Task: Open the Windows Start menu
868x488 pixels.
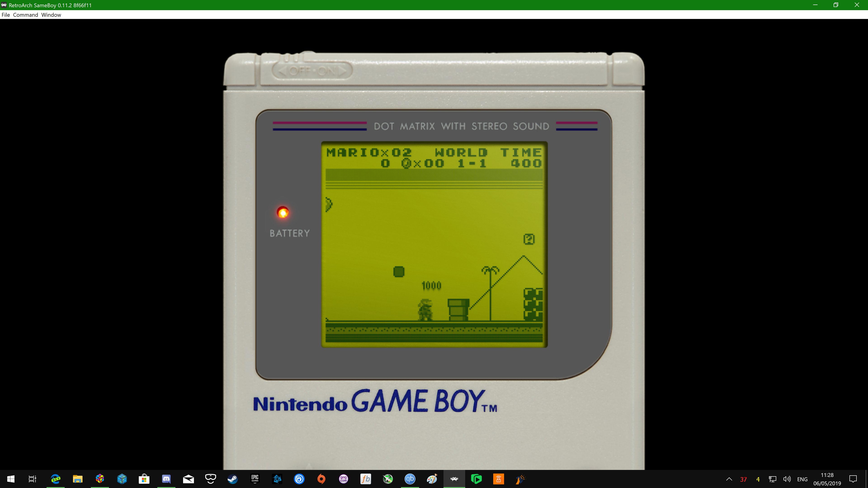Action: pos(11,479)
